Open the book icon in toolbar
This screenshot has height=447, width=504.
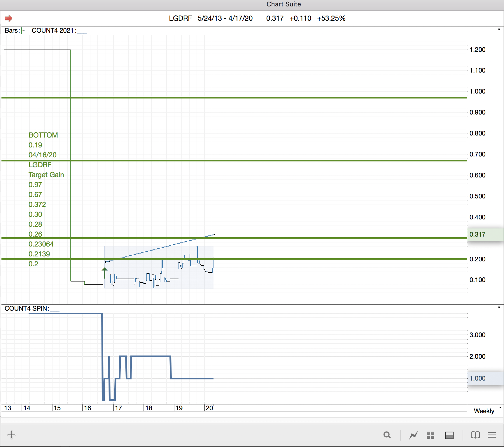coord(475,435)
